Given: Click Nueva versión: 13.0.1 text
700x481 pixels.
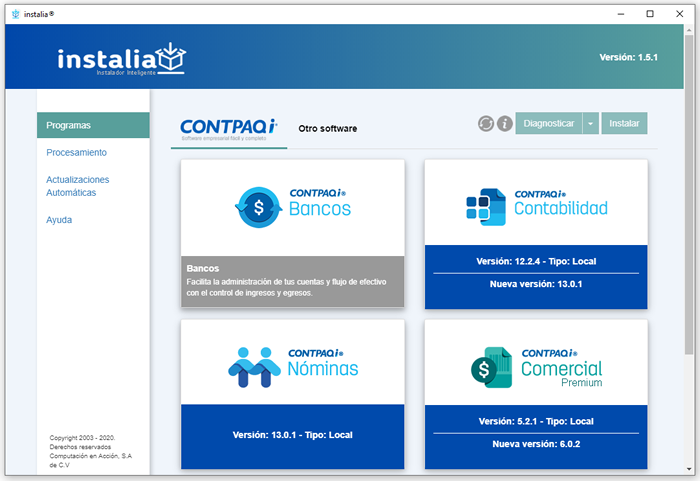Looking at the screenshot, I should [536, 284].
